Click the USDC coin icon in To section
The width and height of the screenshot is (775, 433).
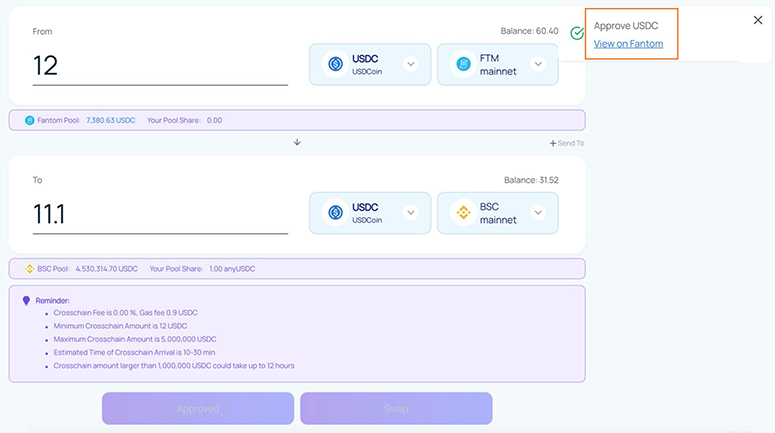click(x=335, y=213)
